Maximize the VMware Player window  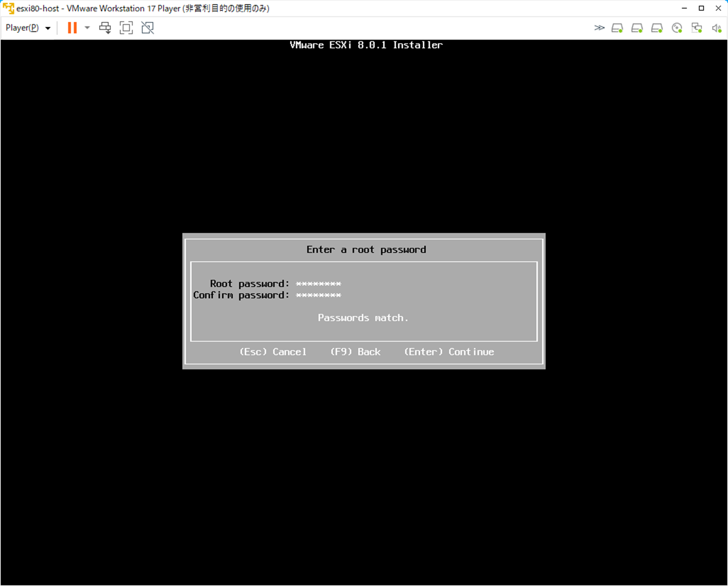point(701,8)
